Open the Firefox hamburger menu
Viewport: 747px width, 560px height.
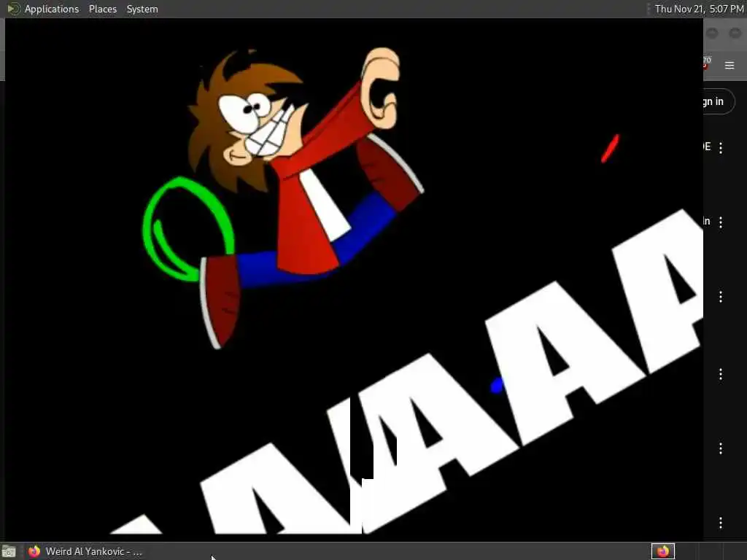pos(729,65)
